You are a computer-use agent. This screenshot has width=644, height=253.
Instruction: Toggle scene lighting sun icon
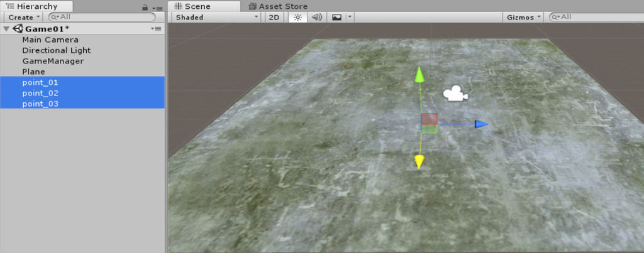click(x=297, y=17)
